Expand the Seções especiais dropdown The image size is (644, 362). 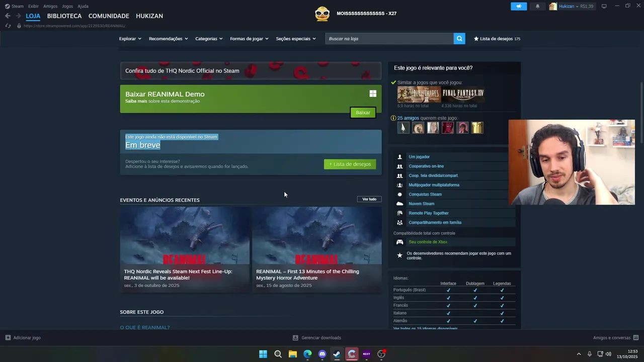pos(296,39)
